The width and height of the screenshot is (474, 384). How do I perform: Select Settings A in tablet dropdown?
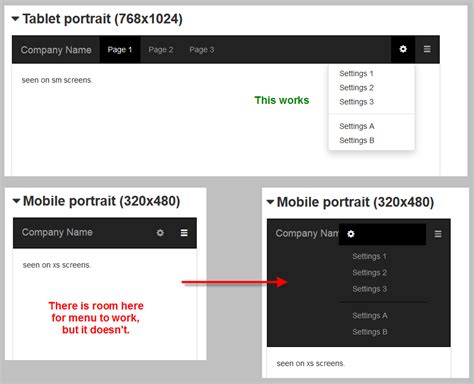[357, 126]
